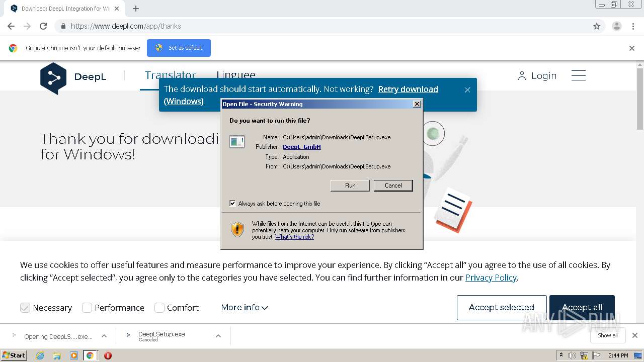Switch to the Linguee tab
Image resolution: width=644 pixels, height=362 pixels.
click(x=236, y=75)
